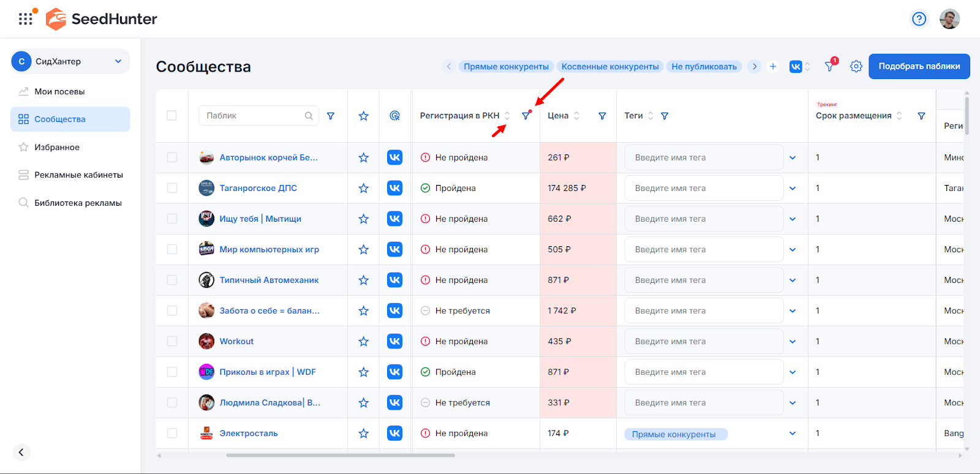Image resolution: width=980 pixels, height=474 pixels.
Task: Open the Типичный Автомеханик community link
Action: [269, 280]
